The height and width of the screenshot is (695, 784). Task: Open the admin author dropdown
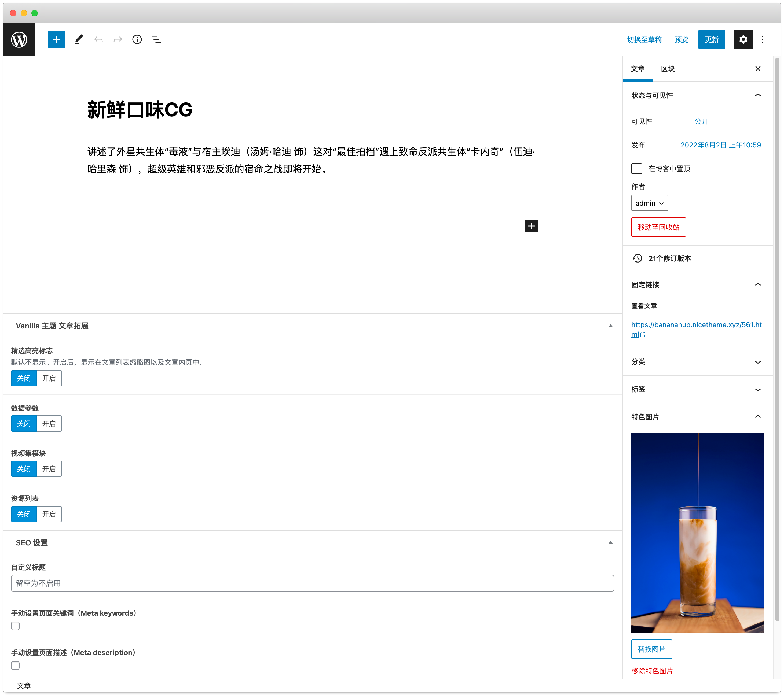[x=649, y=203]
